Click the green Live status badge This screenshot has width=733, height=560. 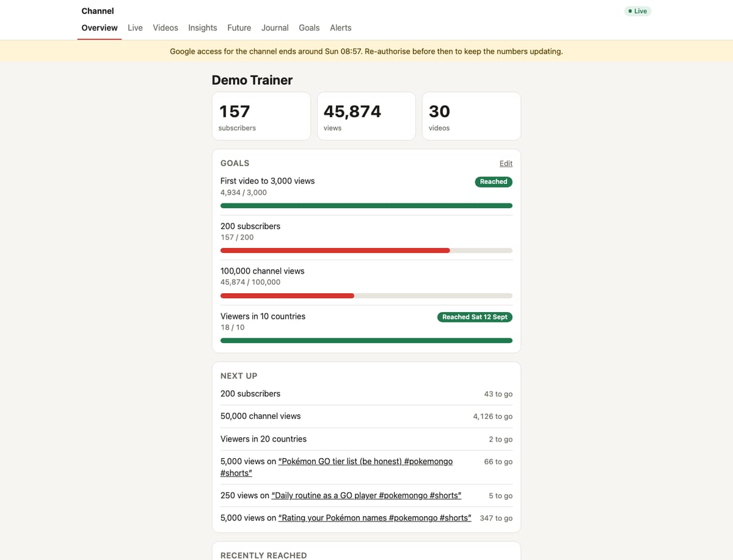point(638,11)
